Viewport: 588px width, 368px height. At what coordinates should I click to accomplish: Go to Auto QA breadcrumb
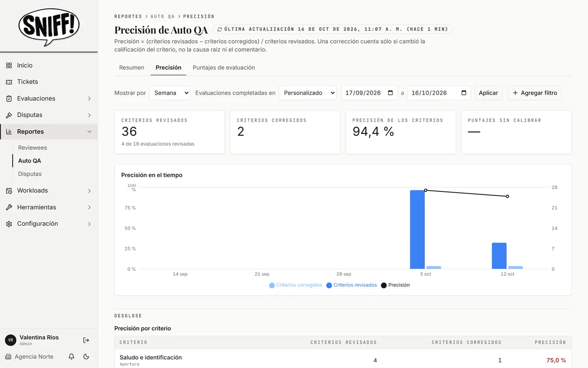[163, 17]
